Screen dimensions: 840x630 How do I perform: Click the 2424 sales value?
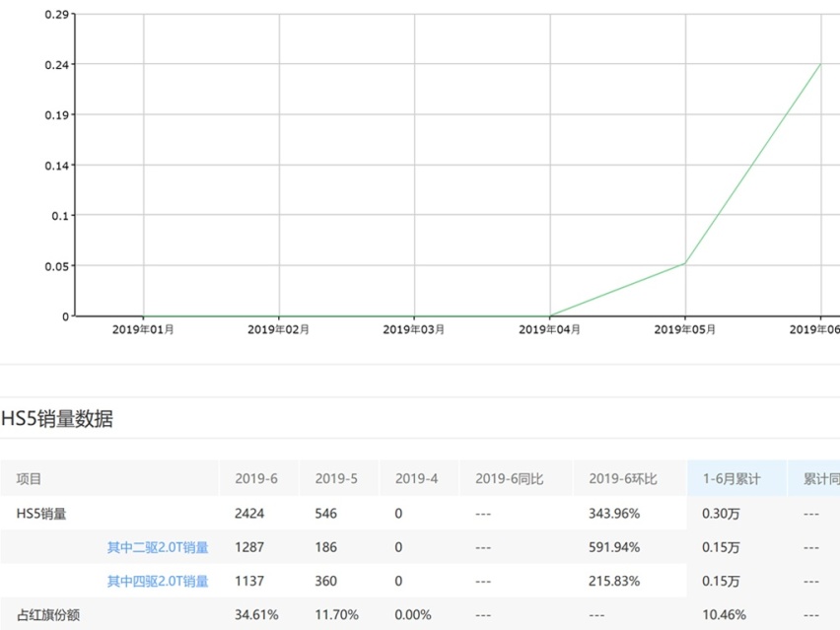tap(249, 514)
